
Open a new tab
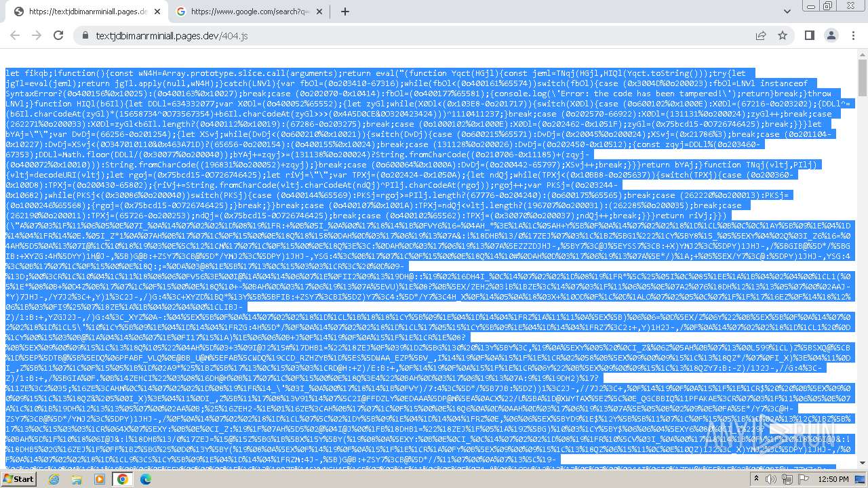tap(344, 12)
